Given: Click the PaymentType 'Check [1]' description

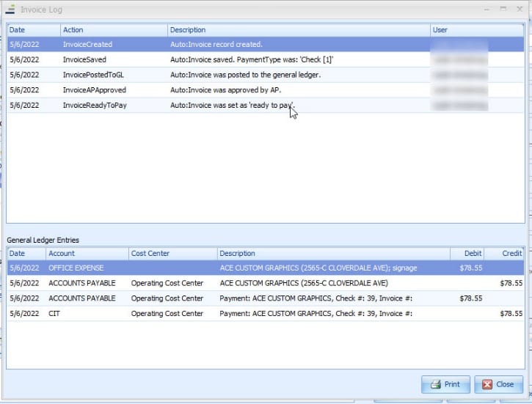Looking at the screenshot, I should [252, 59].
